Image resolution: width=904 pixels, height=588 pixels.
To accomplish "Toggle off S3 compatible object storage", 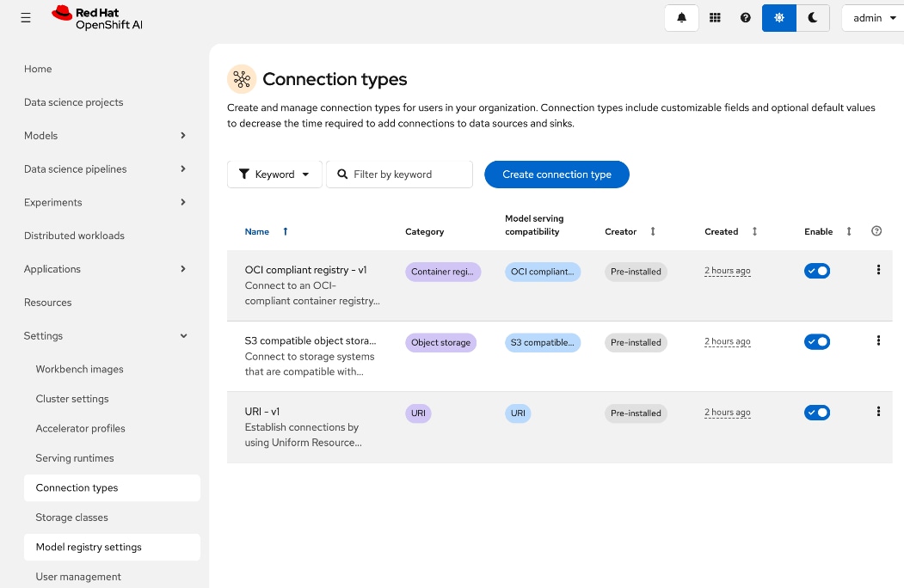I will (817, 341).
